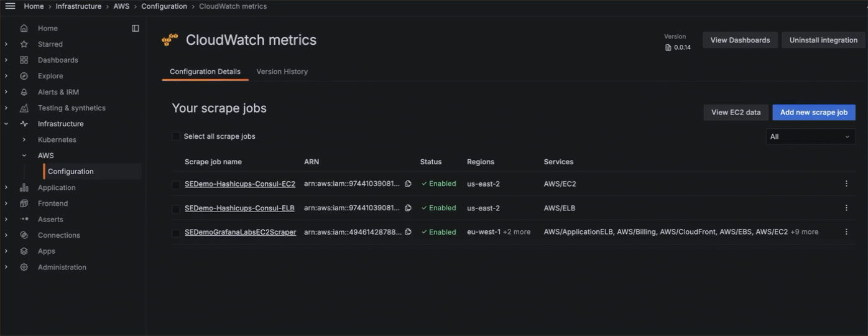868x336 pixels.
Task: Click the View Dashboards button
Action: coord(739,40)
